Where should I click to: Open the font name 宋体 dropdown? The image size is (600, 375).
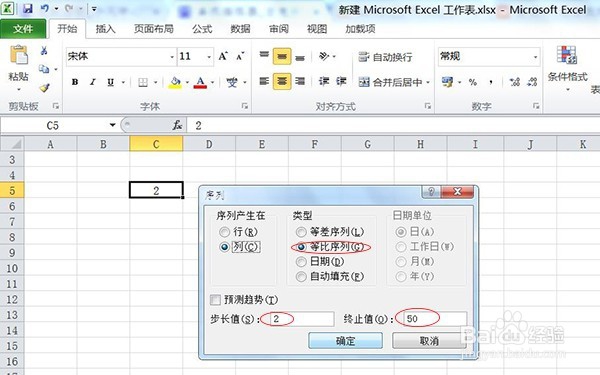tap(172, 57)
